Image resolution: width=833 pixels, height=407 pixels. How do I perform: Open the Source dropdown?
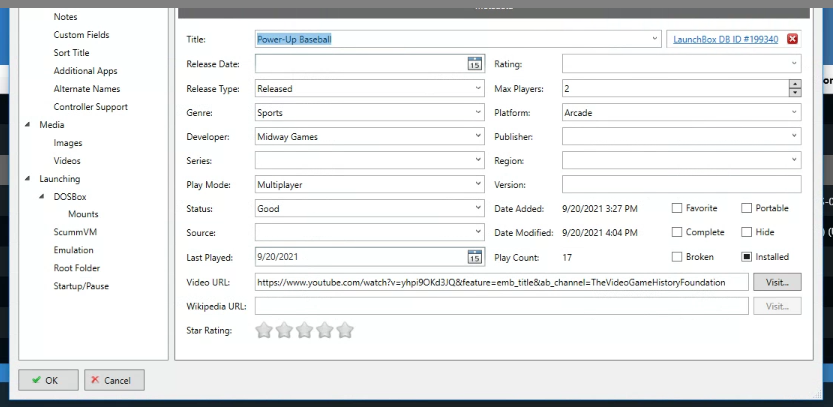pyautogui.click(x=478, y=232)
